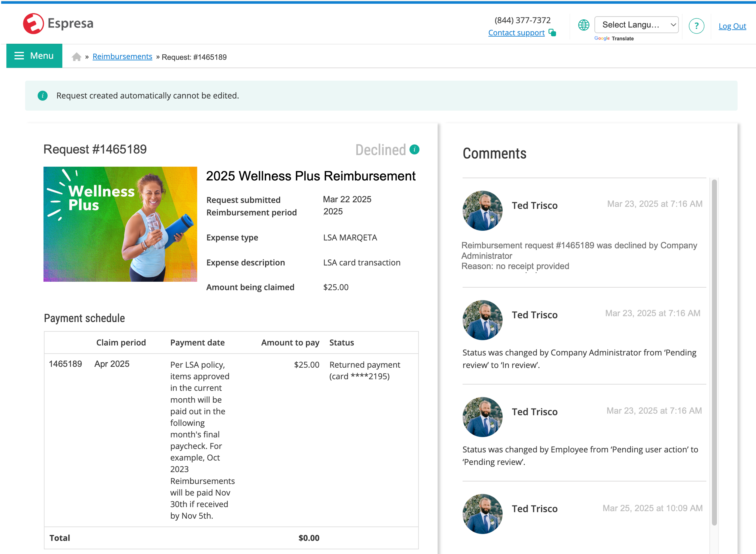Click the home breadcrumb icon
Image resolution: width=756 pixels, height=554 pixels.
click(x=76, y=57)
